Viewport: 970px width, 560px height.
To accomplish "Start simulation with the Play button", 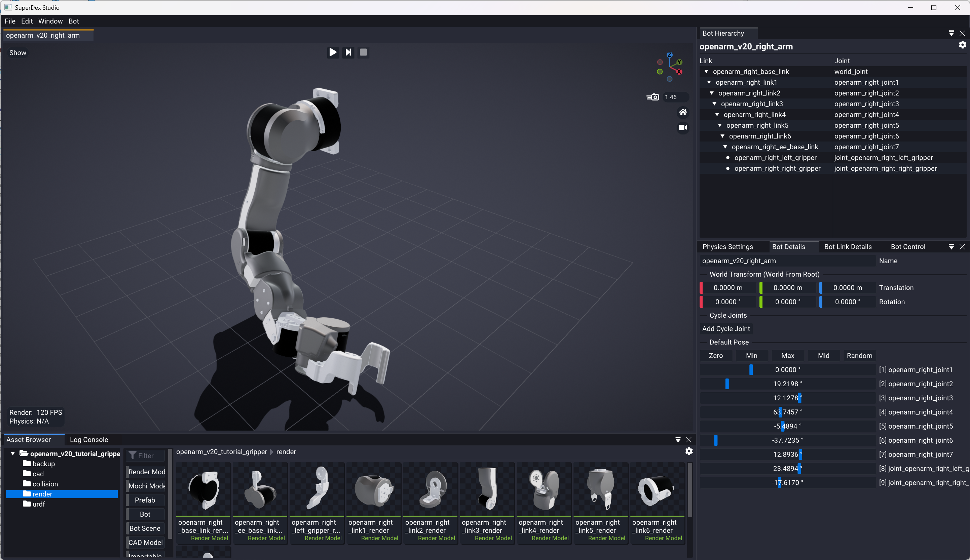I will [x=333, y=52].
